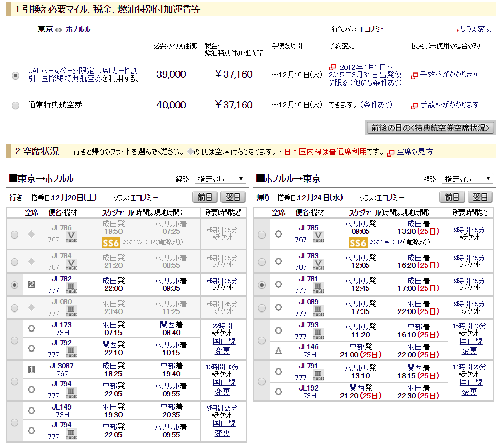Open flight JL781 details link
This screenshot has width=503, height=448.
pyautogui.click(x=308, y=279)
